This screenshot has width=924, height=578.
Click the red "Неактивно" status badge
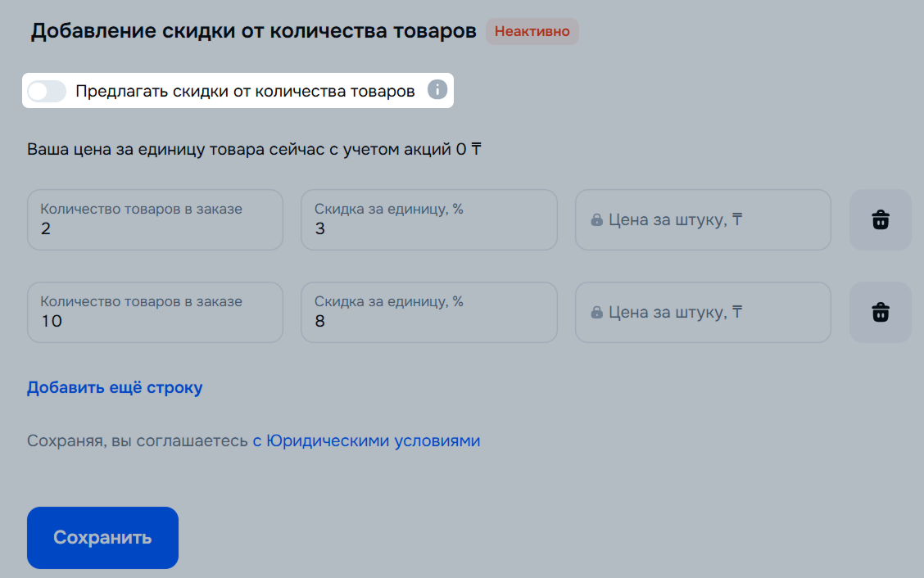click(x=532, y=32)
